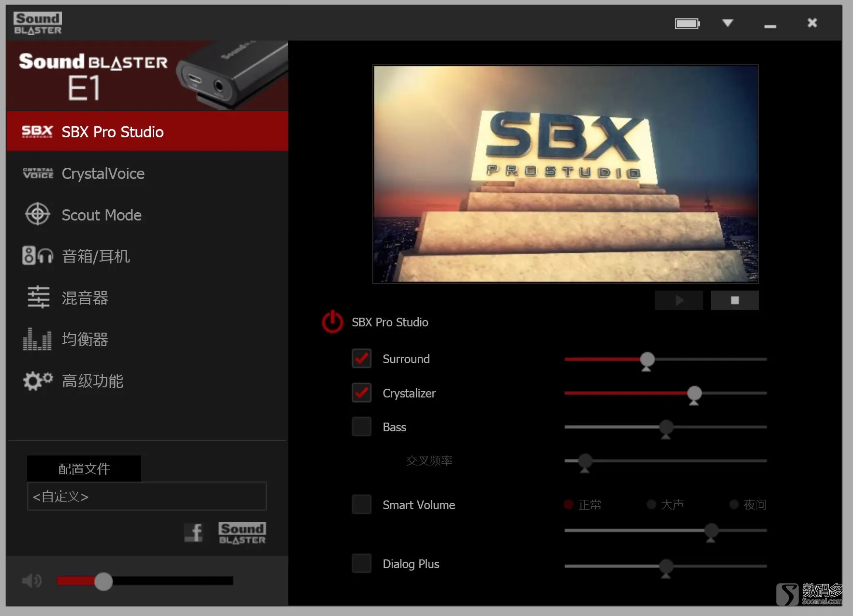Click the SBX logo icon in sidebar
Screen dimensions: 853x616
pos(37,132)
